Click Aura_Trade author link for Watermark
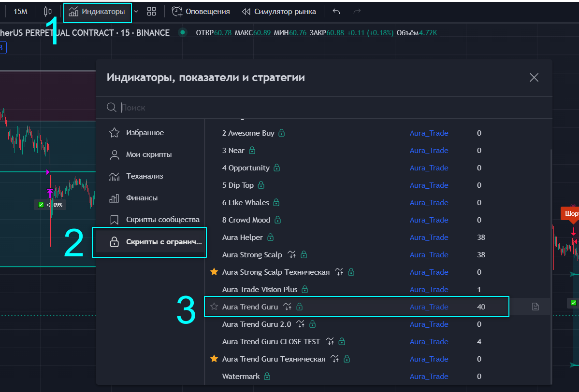This screenshot has height=392, width=579. coord(429,377)
